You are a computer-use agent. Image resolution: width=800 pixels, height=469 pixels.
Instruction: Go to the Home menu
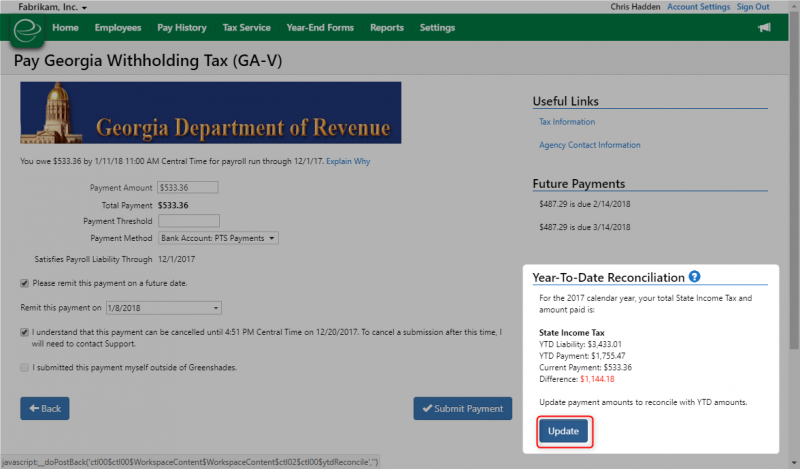click(x=65, y=28)
